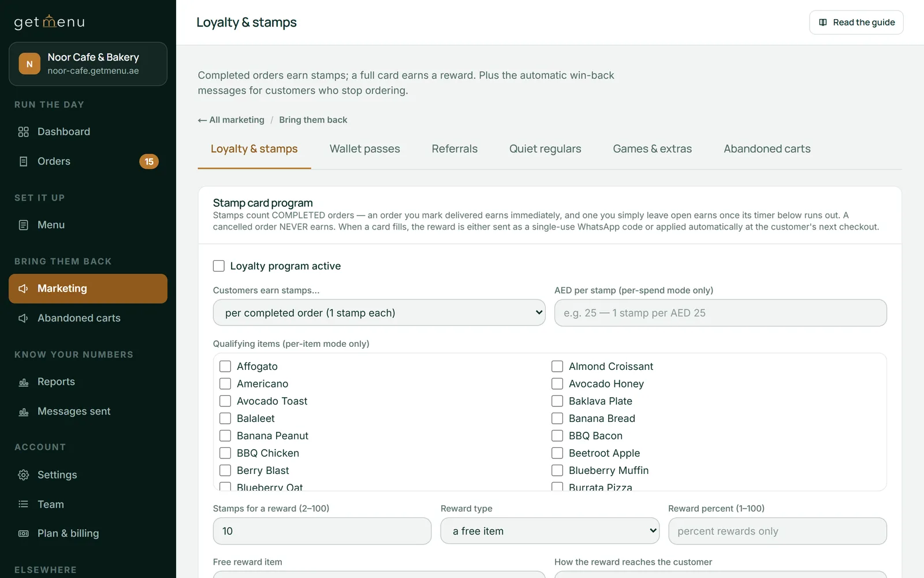This screenshot has width=924, height=578.
Task: Click the Abandoned carts megaphone icon in sidebar
Action: (x=23, y=318)
